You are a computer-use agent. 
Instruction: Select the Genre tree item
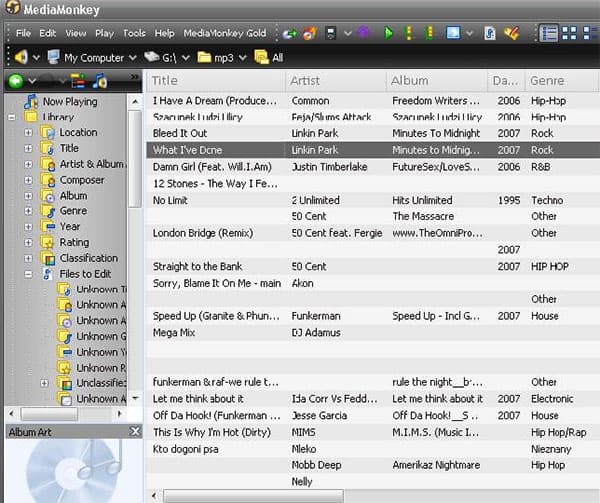[73, 211]
